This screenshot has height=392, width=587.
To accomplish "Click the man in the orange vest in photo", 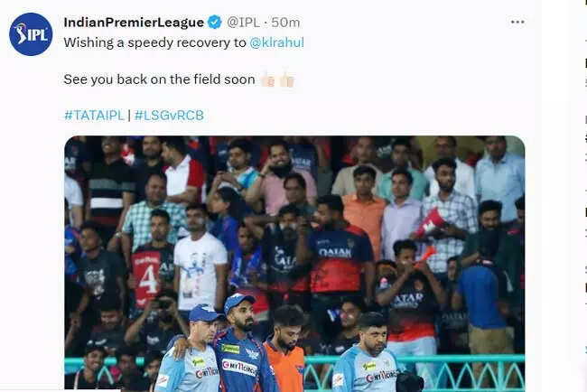I will [x=286, y=350].
